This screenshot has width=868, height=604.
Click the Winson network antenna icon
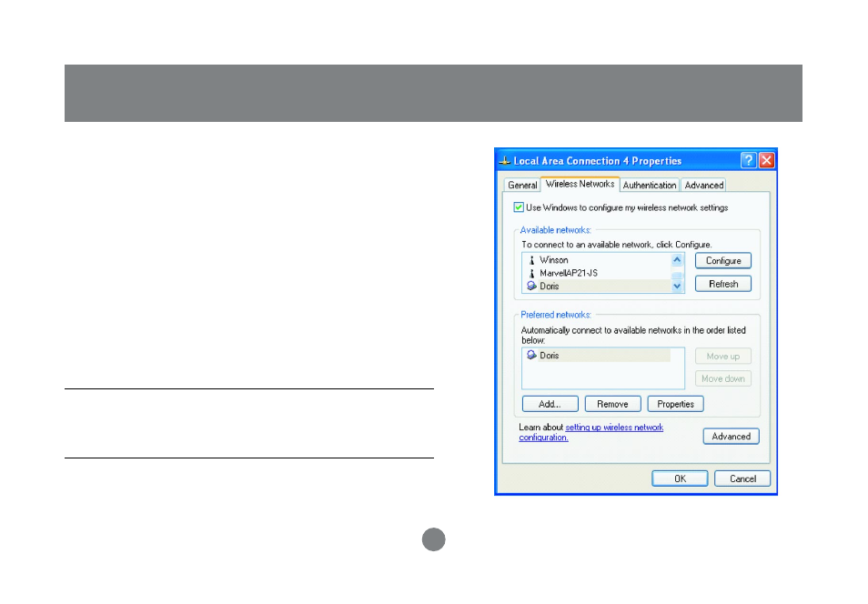pyautogui.click(x=531, y=260)
